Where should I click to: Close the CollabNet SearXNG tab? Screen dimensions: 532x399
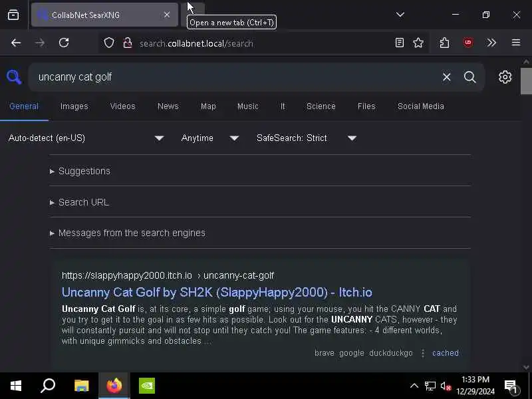click(x=167, y=15)
